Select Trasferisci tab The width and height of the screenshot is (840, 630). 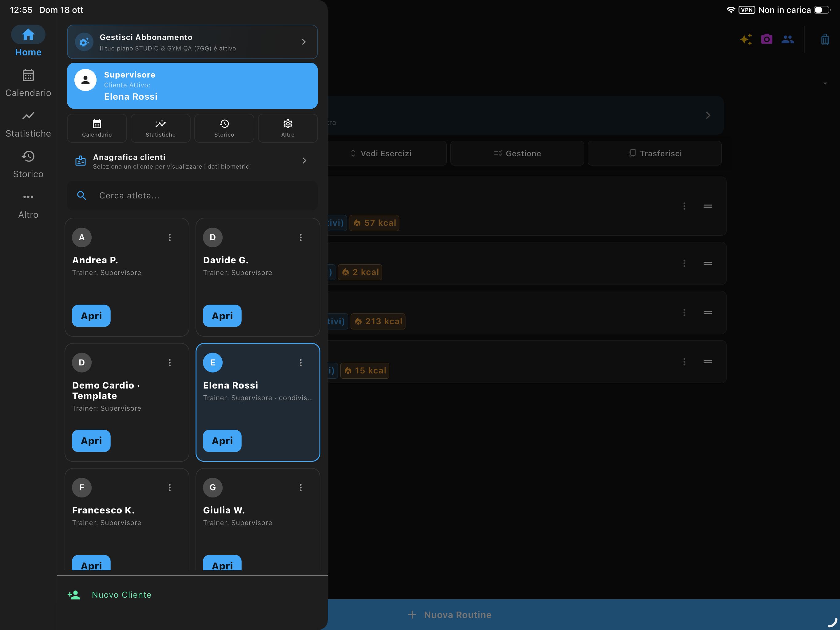[655, 154]
